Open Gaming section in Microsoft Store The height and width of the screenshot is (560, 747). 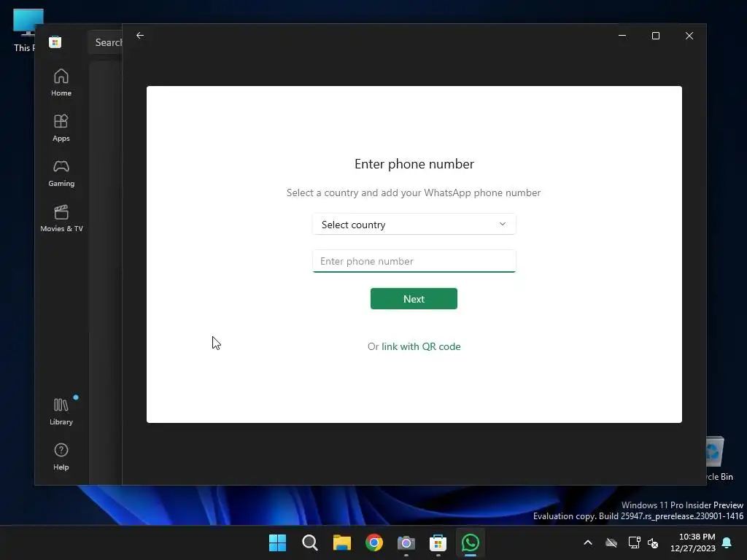(61, 173)
